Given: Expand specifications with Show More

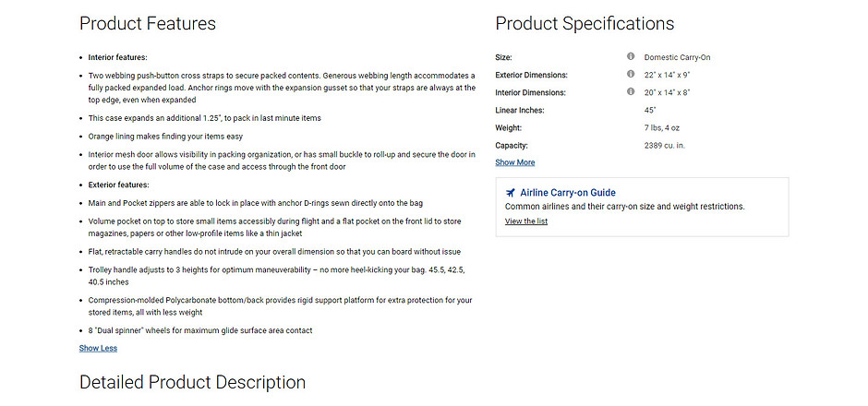Looking at the screenshot, I should pyautogui.click(x=515, y=162).
